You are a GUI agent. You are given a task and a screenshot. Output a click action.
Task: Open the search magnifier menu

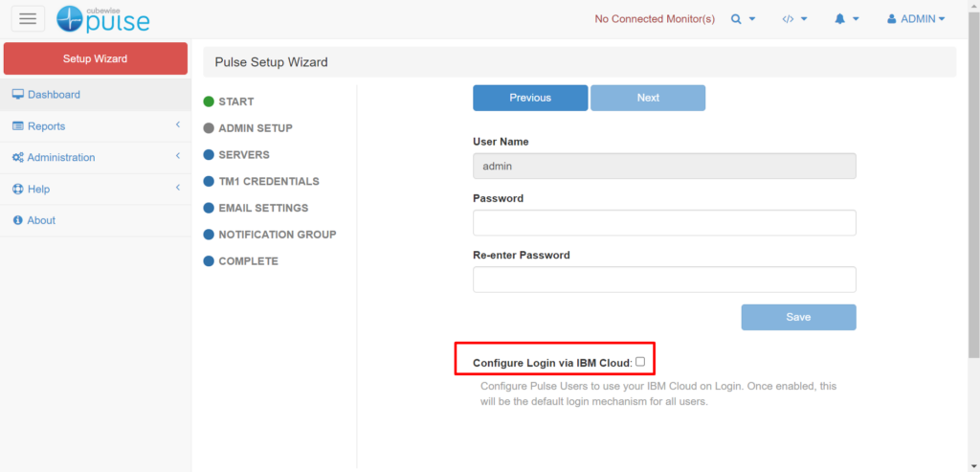743,19
